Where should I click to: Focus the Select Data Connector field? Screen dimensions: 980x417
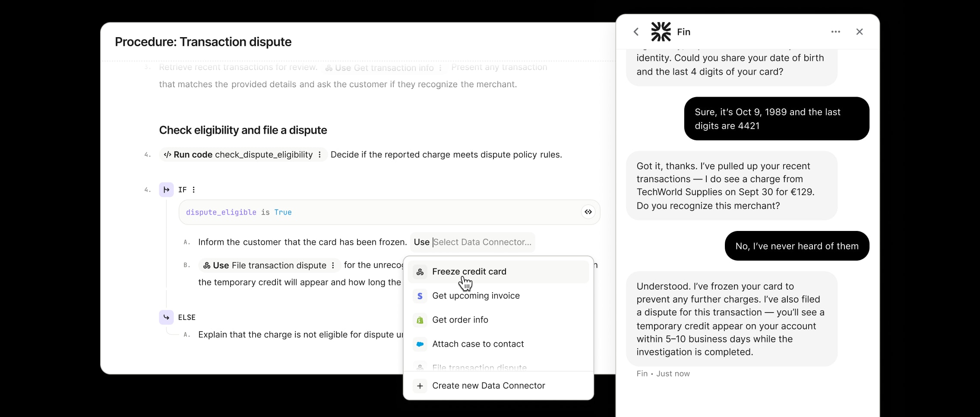click(x=482, y=242)
